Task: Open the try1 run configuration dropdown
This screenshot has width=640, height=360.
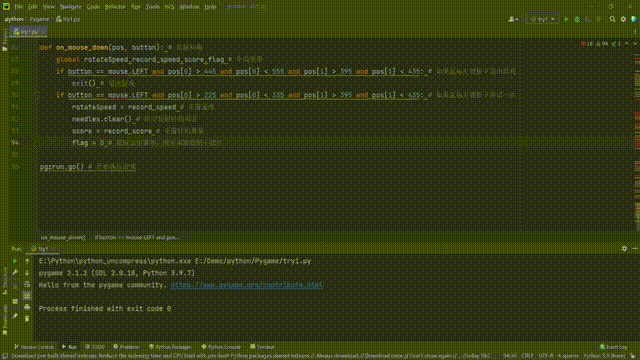Action: point(542,19)
